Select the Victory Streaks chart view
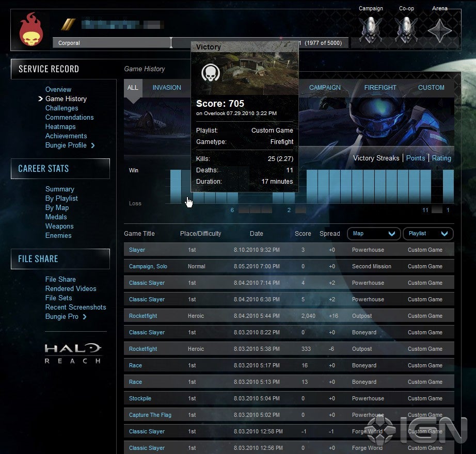 point(376,158)
